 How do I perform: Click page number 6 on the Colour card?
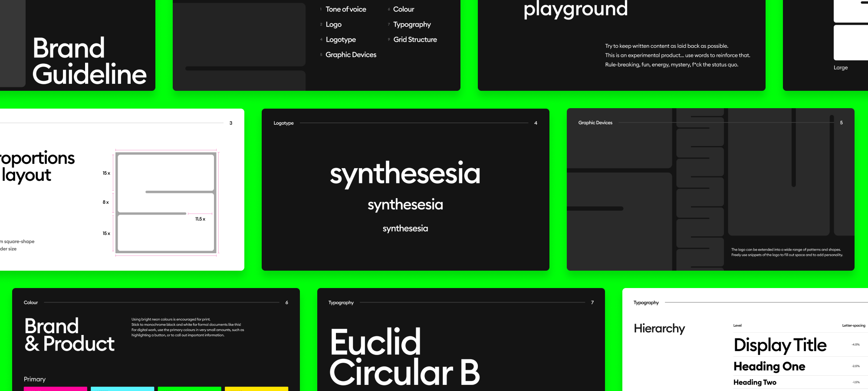(x=286, y=302)
